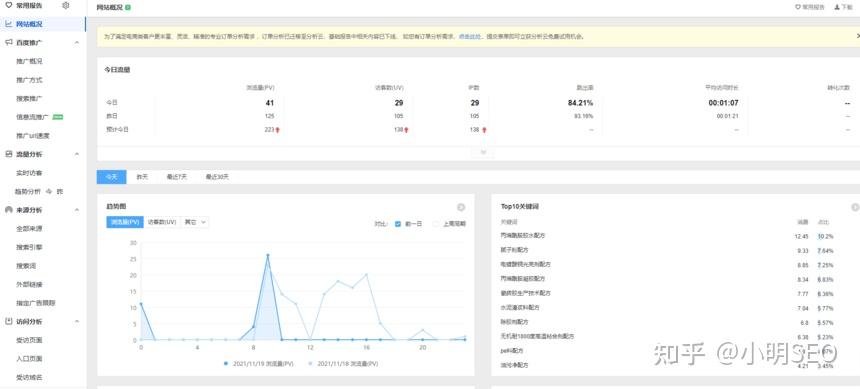
Task: Click the peak data point of the 11/19 line
Action: click(268, 255)
